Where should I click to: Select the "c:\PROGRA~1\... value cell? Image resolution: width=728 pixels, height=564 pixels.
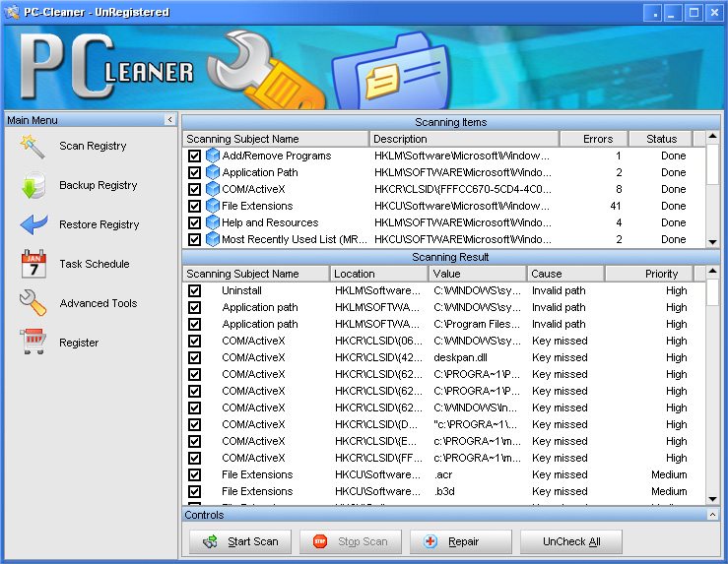(477, 424)
